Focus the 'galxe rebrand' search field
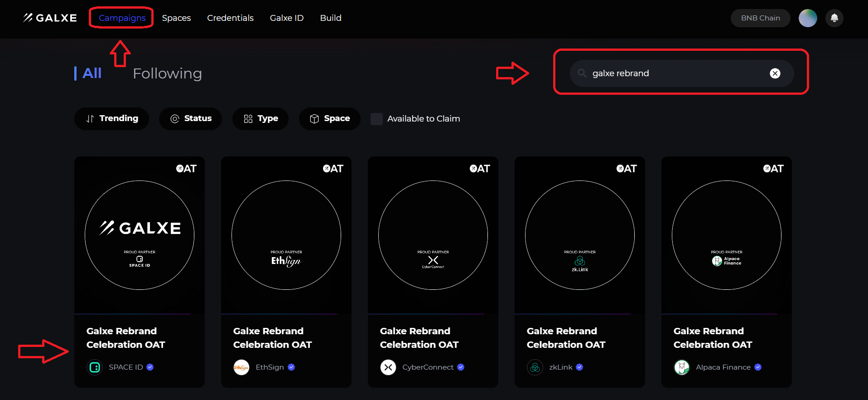The width and height of the screenshot is (868, 400). point(682,73)
